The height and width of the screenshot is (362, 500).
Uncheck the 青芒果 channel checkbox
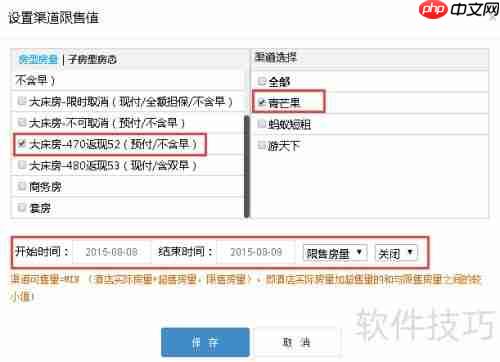(261, 102)
